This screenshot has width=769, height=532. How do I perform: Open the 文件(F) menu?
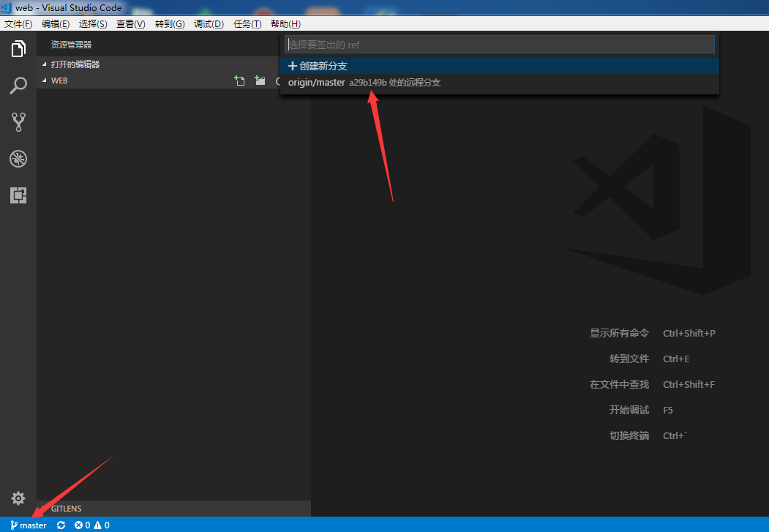(x=18, y=24)
